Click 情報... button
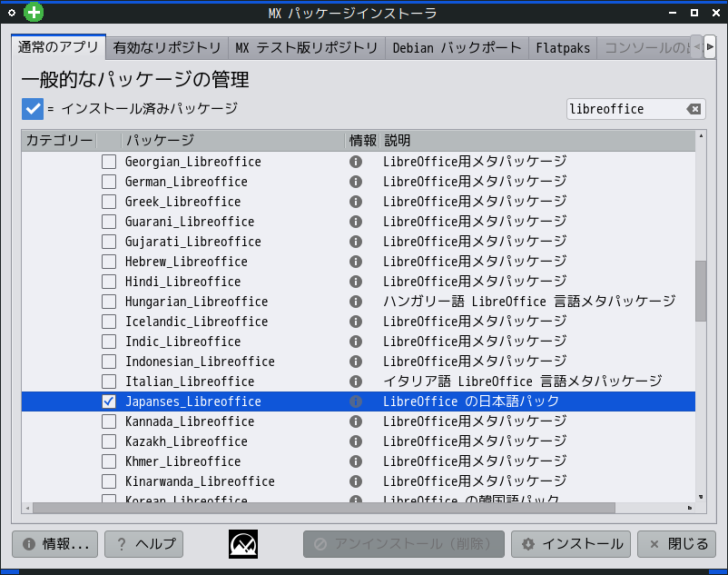The width and height of the screenshot is (728, 575). click(x=54, y=544)
